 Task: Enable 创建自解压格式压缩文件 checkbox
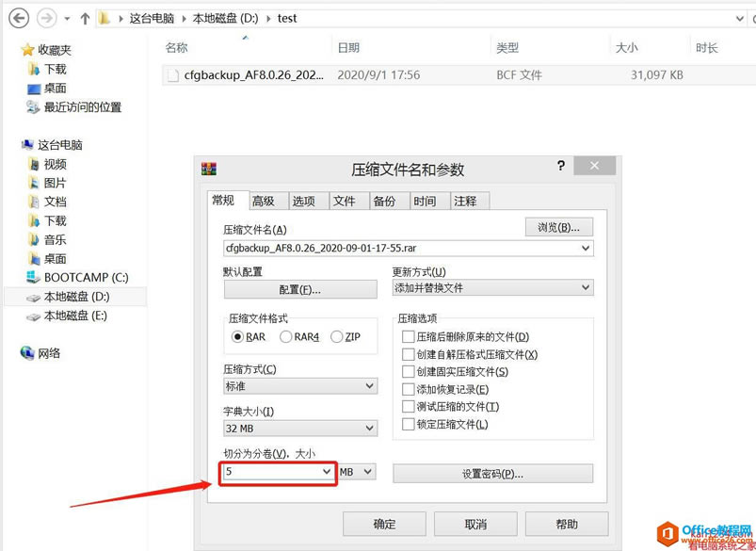coord(409,354)
